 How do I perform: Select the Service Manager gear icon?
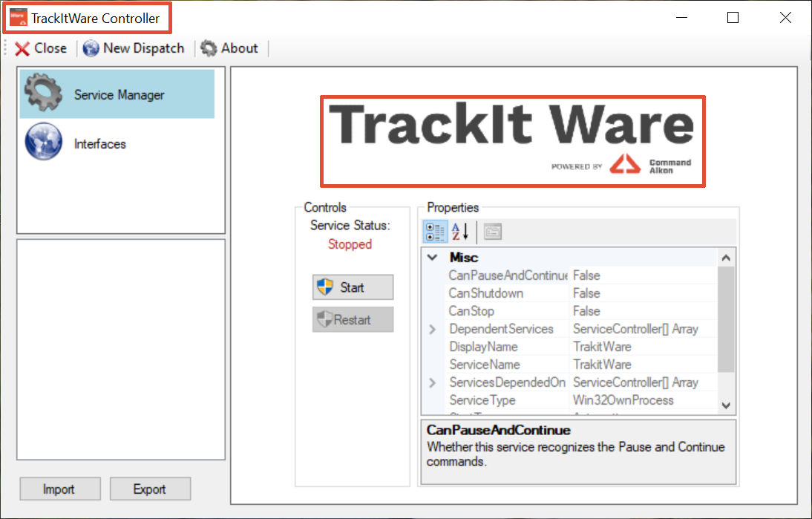tap(43, 92)
